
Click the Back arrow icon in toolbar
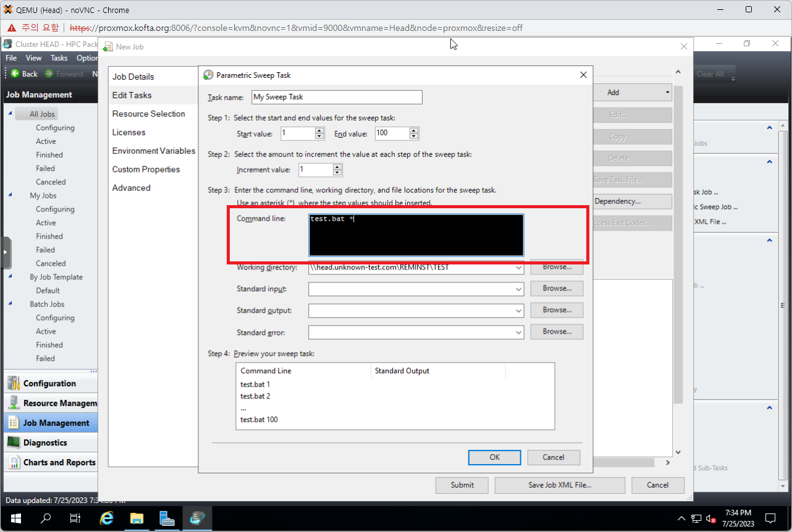tap(15, 74)
